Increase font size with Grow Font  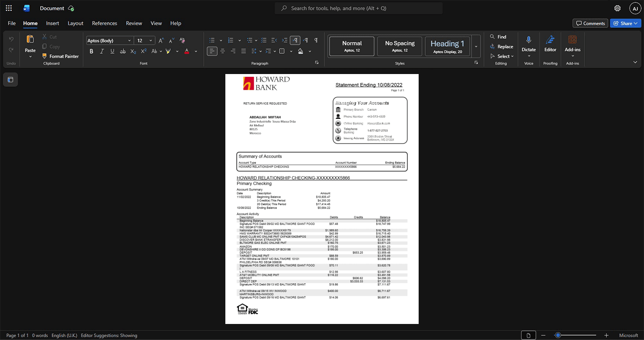tap(161, 41)
